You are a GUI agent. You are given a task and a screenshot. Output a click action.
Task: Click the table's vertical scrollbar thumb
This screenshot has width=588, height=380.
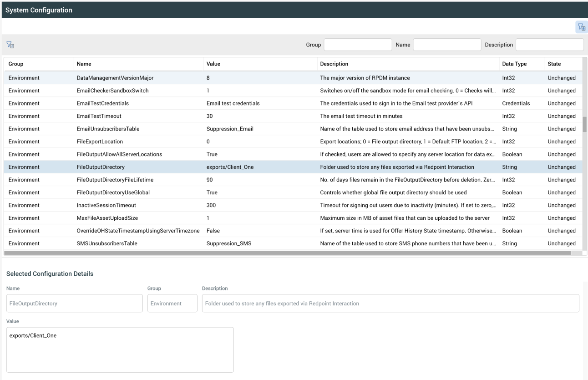pos(584,124)
